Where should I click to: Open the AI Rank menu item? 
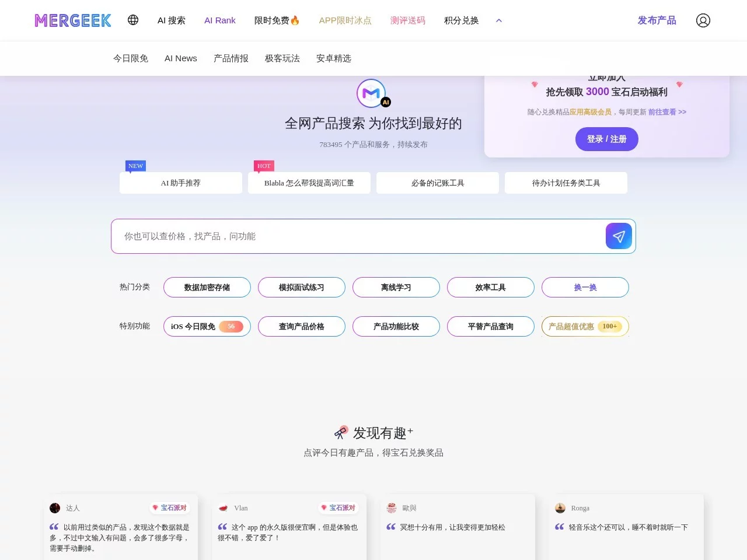pyautogui.click(x=220, y=20)
